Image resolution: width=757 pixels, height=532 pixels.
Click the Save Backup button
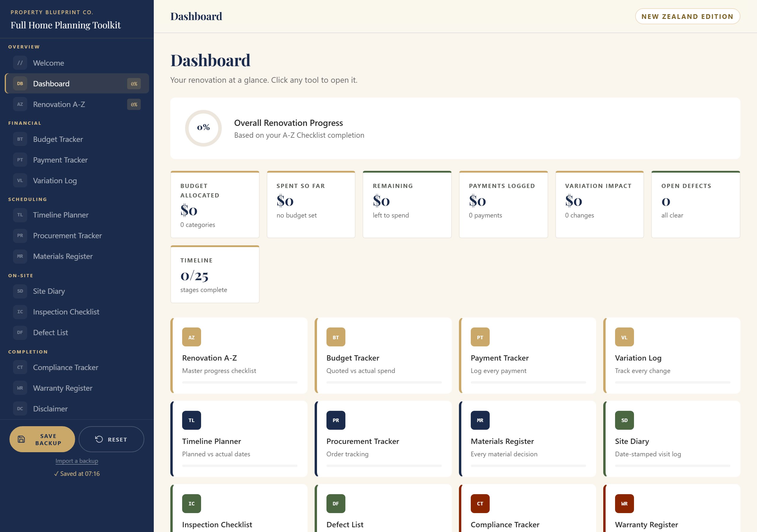tap(42, 439)
